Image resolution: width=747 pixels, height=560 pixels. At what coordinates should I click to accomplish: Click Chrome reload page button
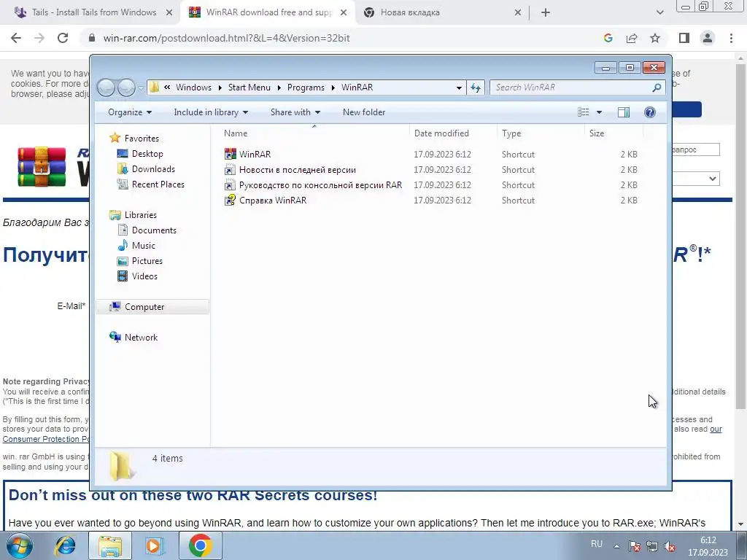pyautogui.click(x=63, y=38)
